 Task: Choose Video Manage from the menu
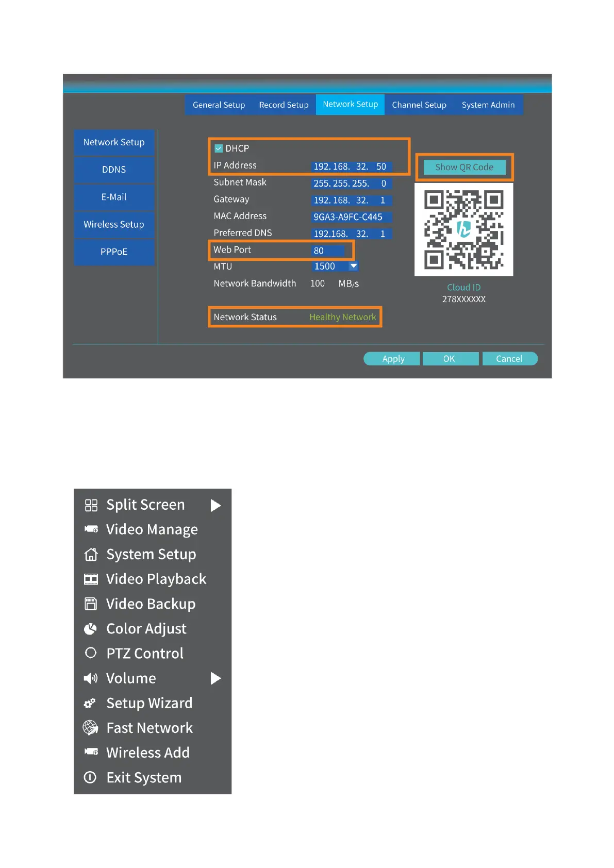(x=152, y=530)
